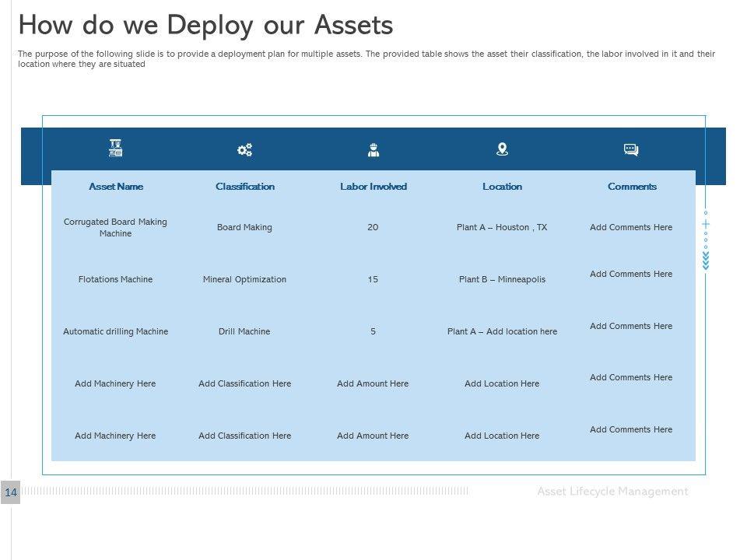
Task: Click the downward chevrons icon at right edge
Action: tap(706, 261)
